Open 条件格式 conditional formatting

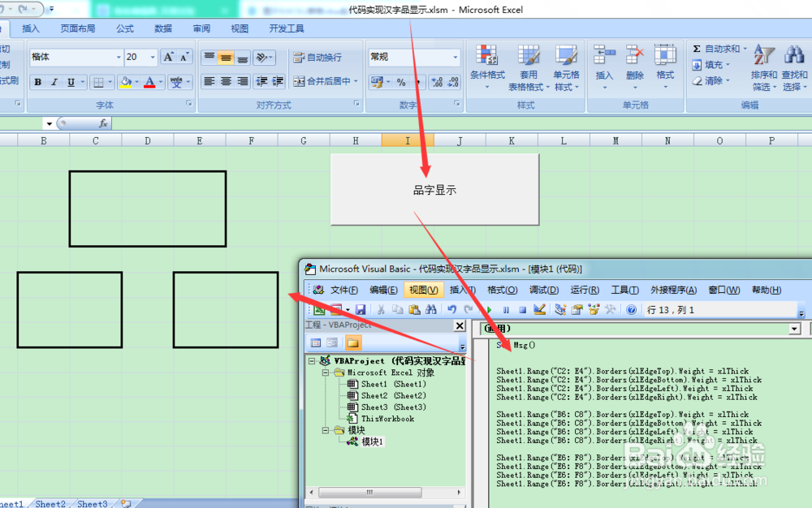(x=487, y=67)
